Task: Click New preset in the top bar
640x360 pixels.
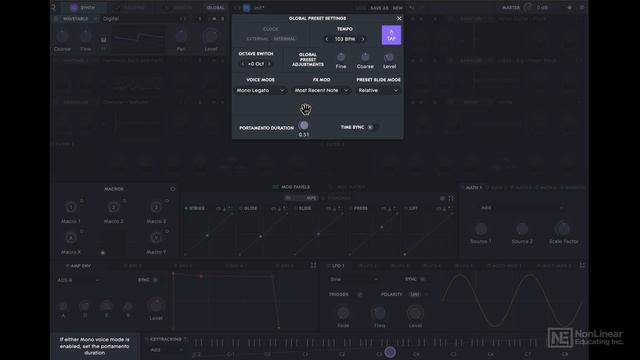Action: 397,8
